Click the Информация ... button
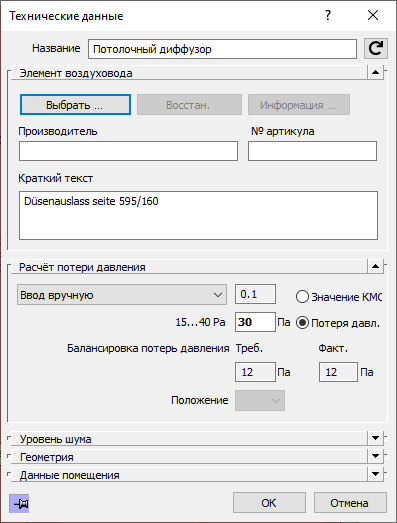The height and width of the screenshot is (523, 397). click(x=299, y=105)
